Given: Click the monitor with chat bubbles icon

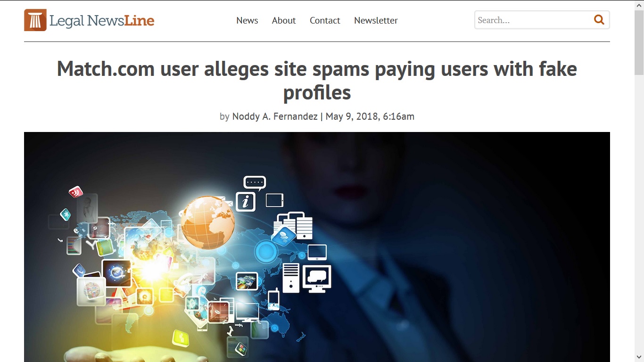Looking at the screenshot, I should tap(317, 278).
